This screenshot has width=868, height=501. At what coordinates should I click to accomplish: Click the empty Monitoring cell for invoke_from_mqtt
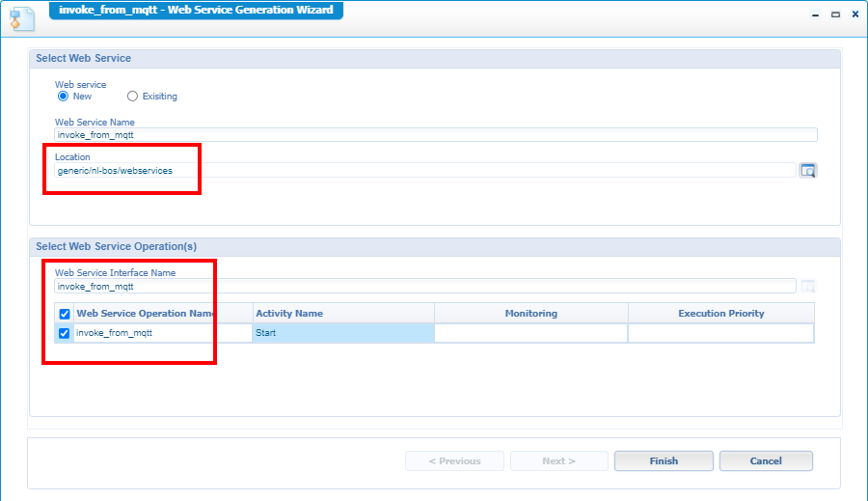[x=531, y=333]
